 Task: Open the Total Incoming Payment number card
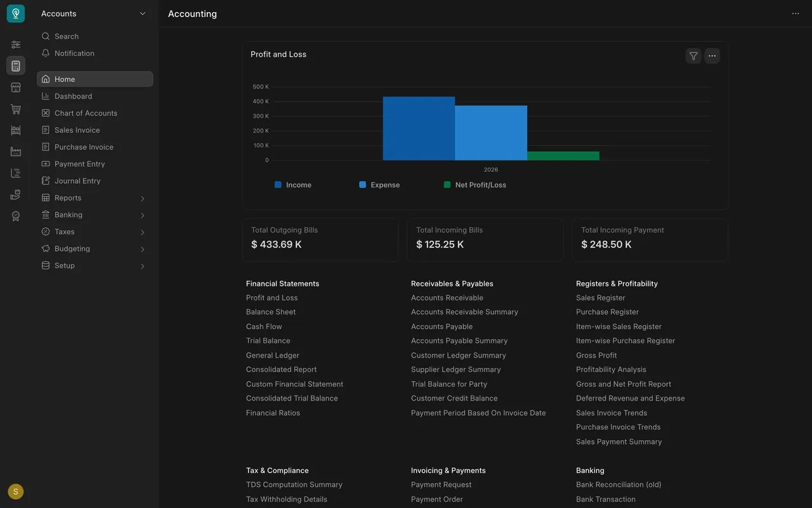[650, 239]
